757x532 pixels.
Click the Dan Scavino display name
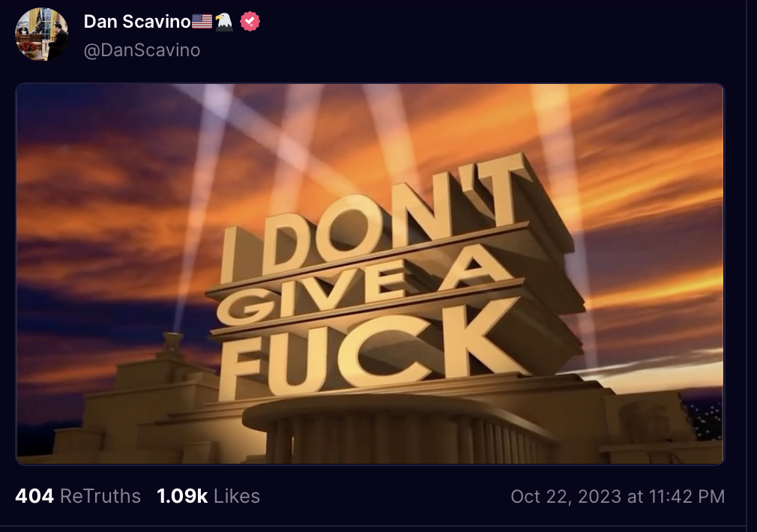point(137,22)
